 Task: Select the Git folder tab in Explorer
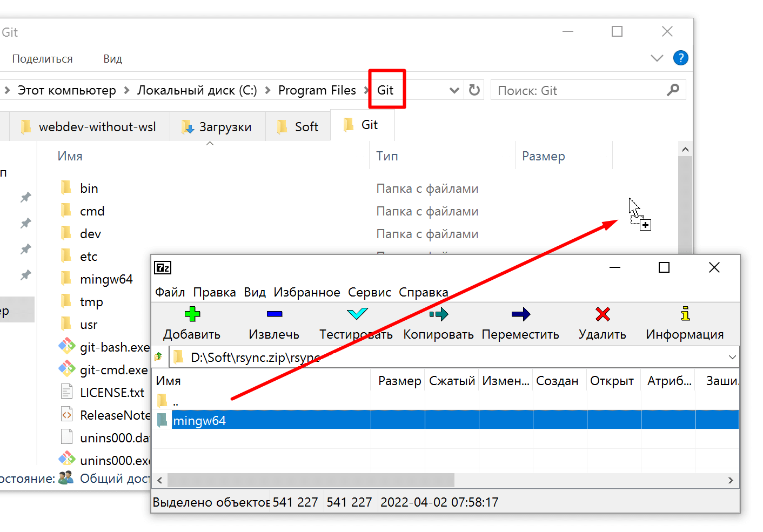tap(362, 125)
